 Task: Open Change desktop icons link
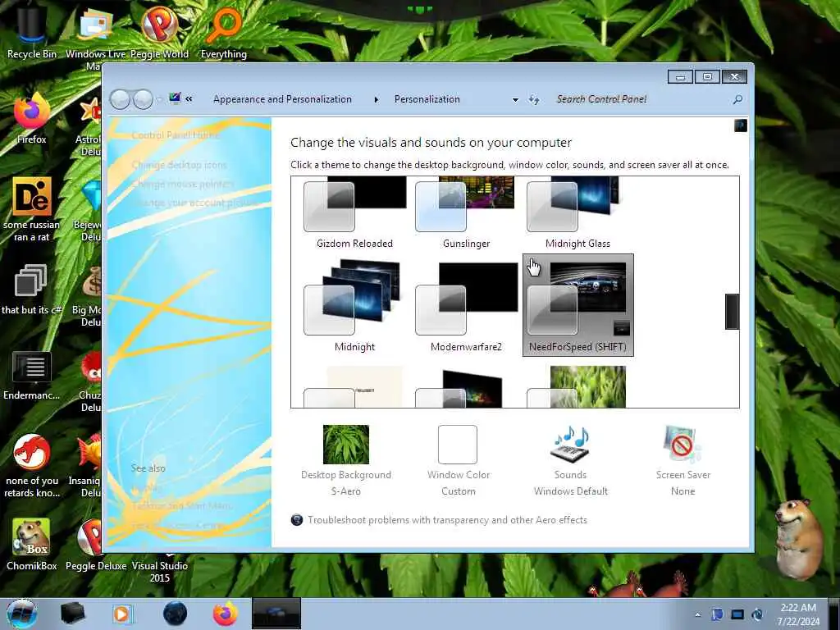click(179, 164)
